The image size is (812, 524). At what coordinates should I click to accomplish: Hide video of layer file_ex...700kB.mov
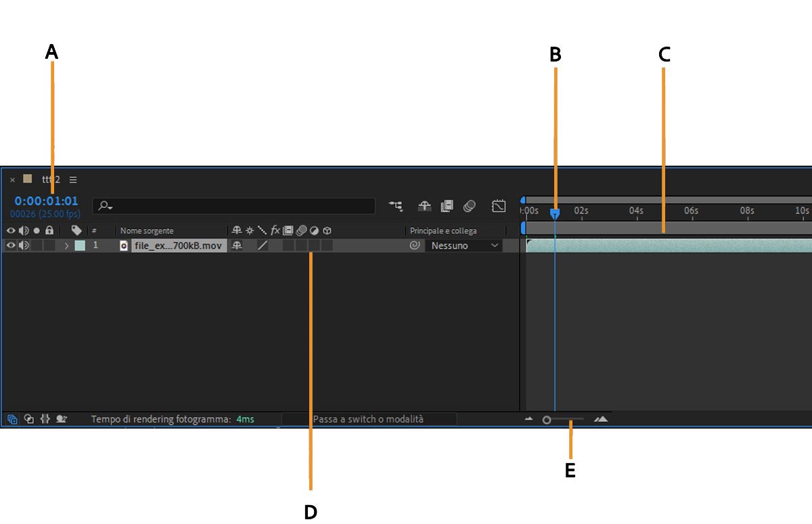[x=11, y=245]
